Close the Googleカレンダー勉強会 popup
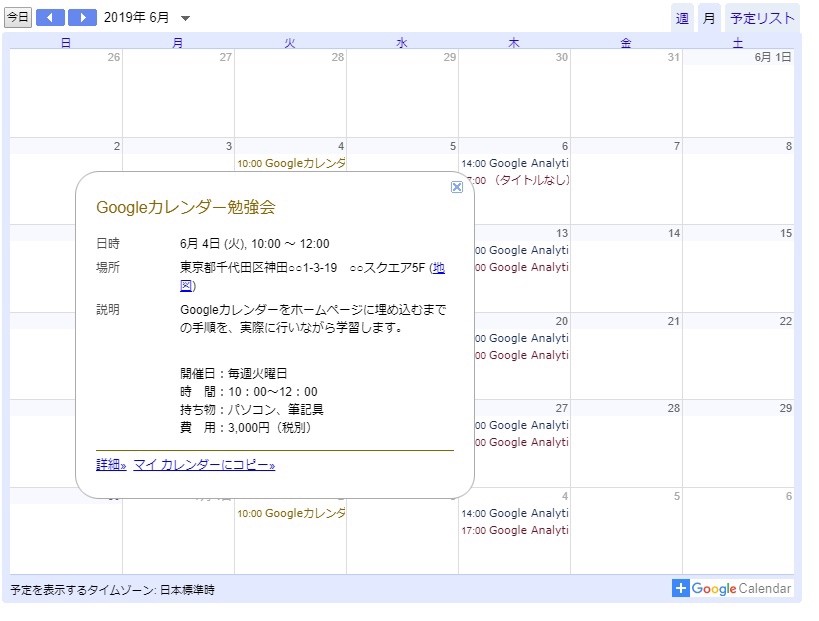819x621 pixels. click(457, 187)
